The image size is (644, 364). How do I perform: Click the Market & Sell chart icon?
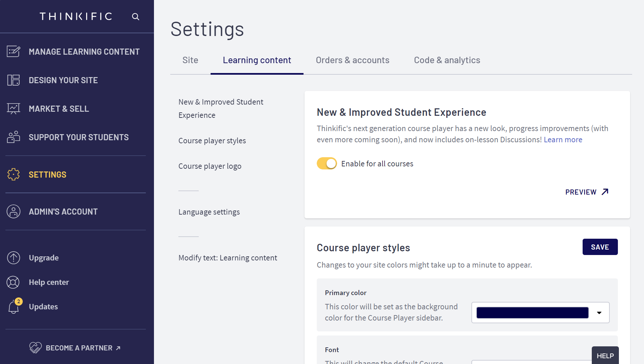coord(14,109)
